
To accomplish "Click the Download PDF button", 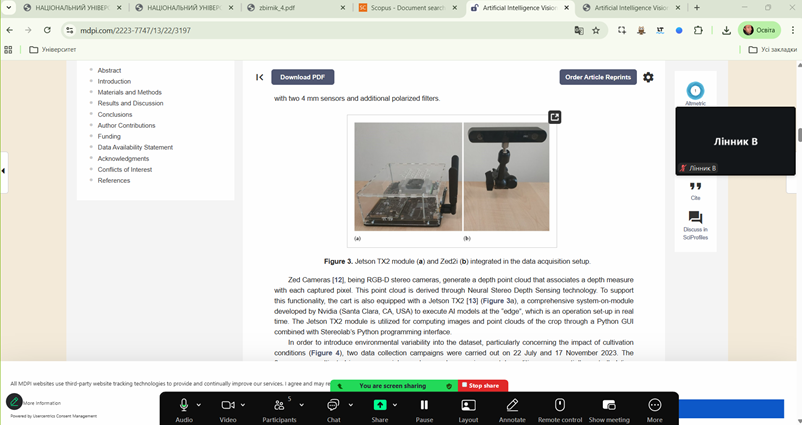I will coord(302,77).
